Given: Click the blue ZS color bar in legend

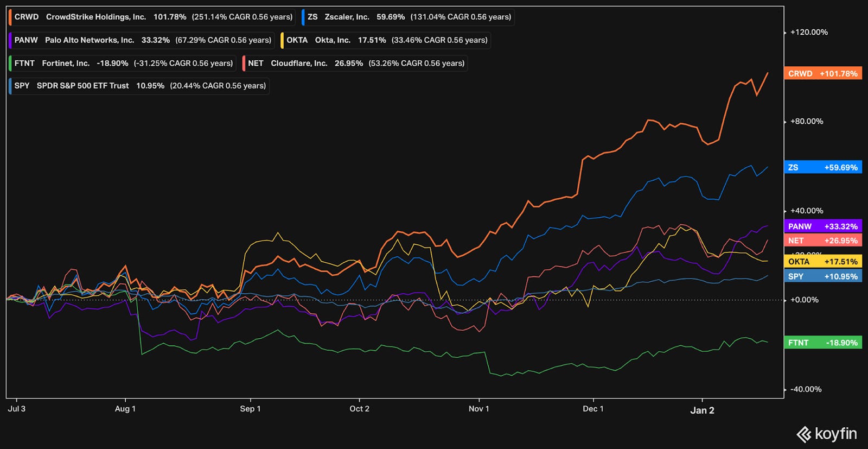Looking at the screenshot, I should point(303,17).
